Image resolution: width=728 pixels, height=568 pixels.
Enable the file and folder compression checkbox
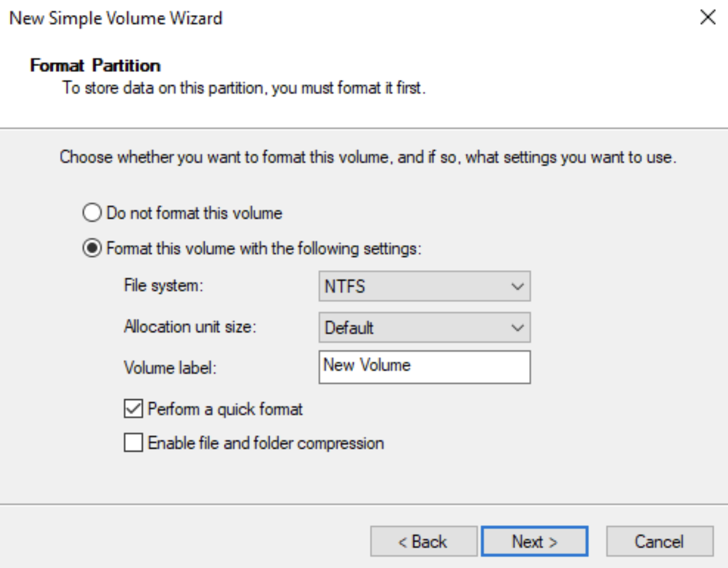[133, 443]
